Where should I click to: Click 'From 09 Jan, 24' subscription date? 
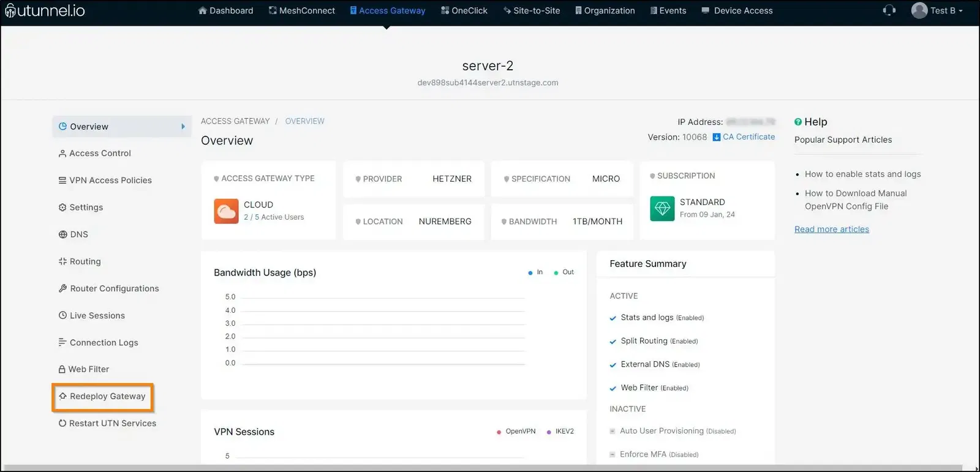[x=707, y=215]
